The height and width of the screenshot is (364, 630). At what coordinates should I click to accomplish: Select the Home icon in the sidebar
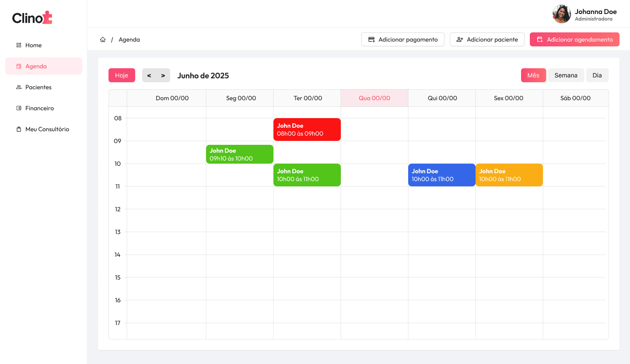coord(18,45)
